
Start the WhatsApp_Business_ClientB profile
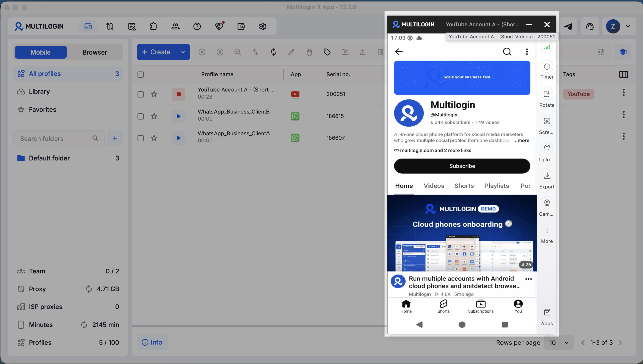pyautogui.click(x=179, y=116)
